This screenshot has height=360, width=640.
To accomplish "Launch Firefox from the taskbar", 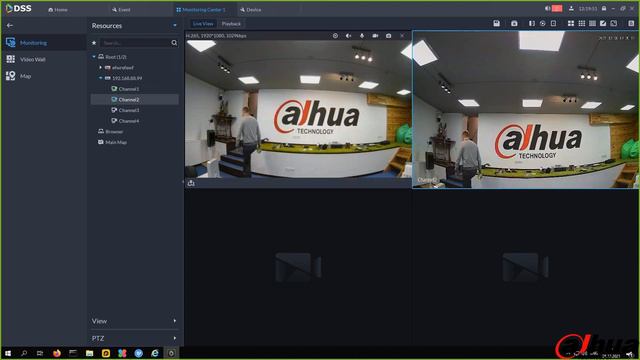I will (x=57, y=353).
